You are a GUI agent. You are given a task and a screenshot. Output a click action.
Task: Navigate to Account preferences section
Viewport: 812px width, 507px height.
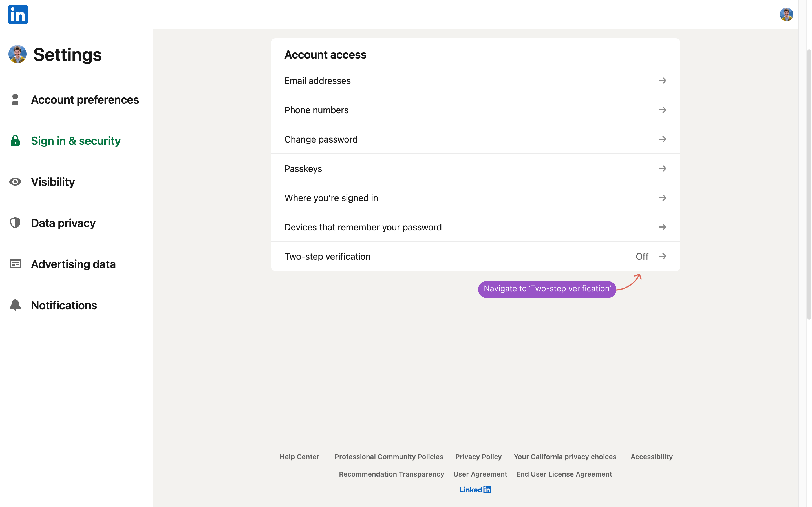pyautogui.click(x=85, y=99)
